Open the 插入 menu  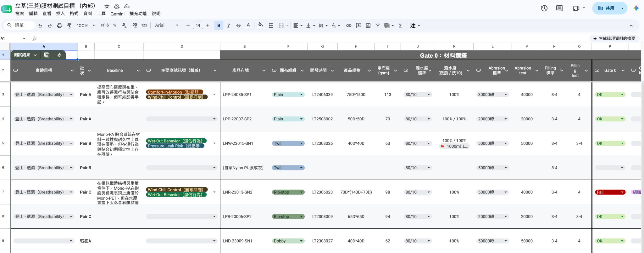click(x=60, y=14)
